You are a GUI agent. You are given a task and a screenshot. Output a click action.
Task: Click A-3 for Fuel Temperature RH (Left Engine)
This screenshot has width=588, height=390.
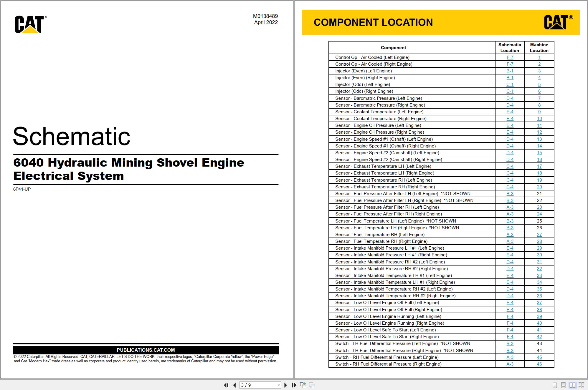(510, 235)
